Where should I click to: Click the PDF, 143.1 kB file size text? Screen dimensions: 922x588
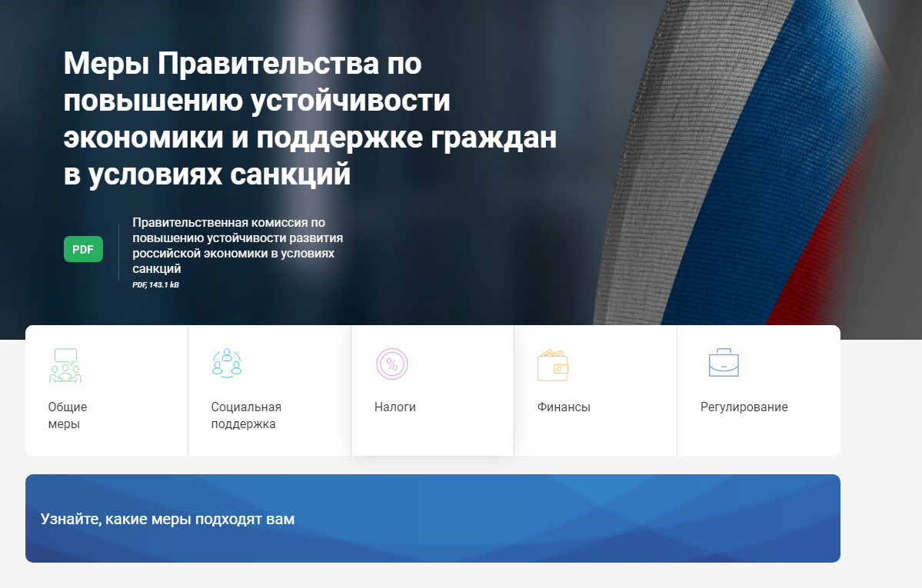156,284
